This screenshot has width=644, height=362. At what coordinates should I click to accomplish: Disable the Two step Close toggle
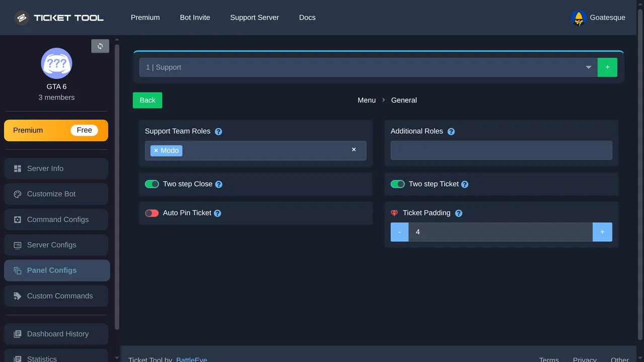coord(152,184)
